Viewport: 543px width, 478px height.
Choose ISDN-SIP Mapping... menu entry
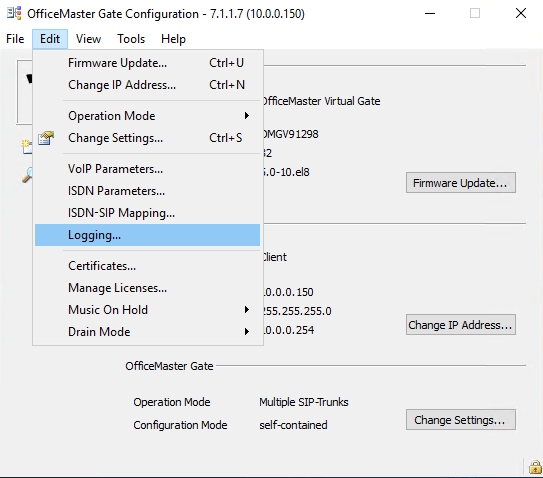pyautogui.click(x=148, y=213)
